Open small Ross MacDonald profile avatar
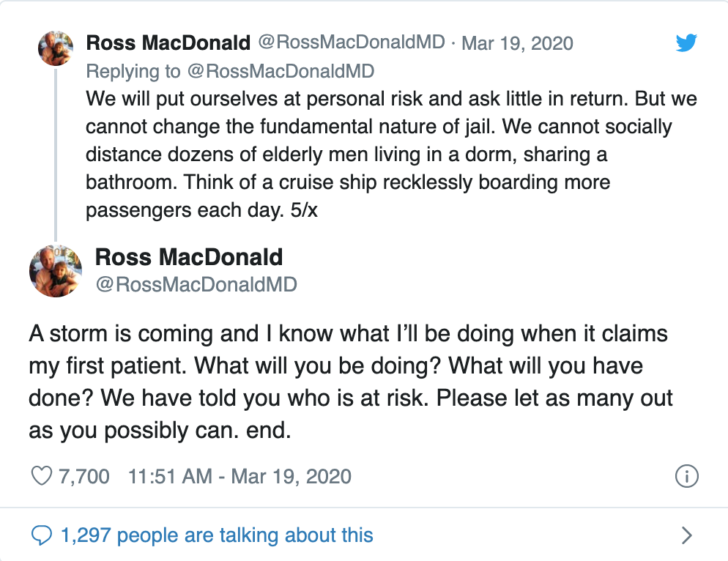The image size is (728, 561). (x=56, y=48)
